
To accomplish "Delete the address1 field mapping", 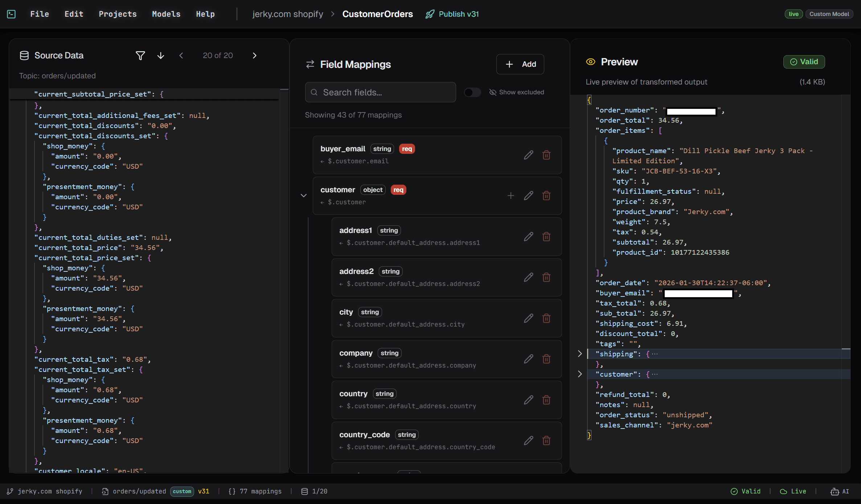I will click(x=546, y=237).
